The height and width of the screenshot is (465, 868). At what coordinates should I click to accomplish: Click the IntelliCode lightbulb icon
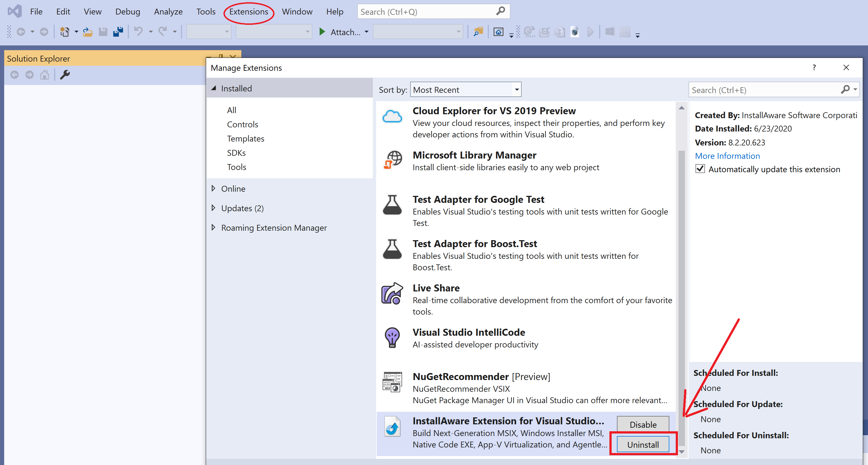click(x=392, y=337)
